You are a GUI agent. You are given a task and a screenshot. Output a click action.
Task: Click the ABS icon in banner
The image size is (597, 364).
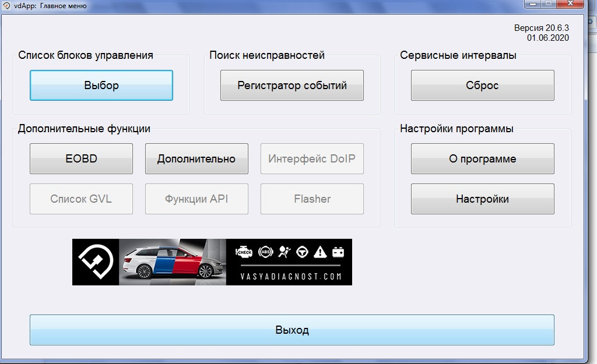click(x=265, y=252)
